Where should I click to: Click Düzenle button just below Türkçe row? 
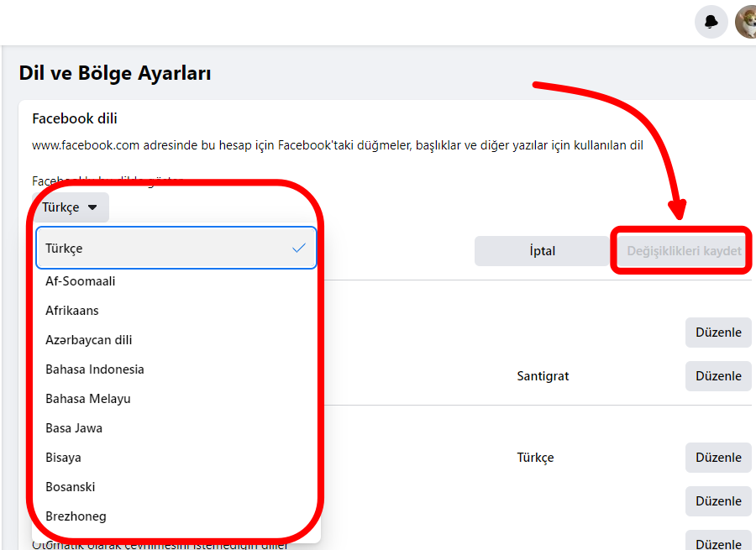[718, 501]
